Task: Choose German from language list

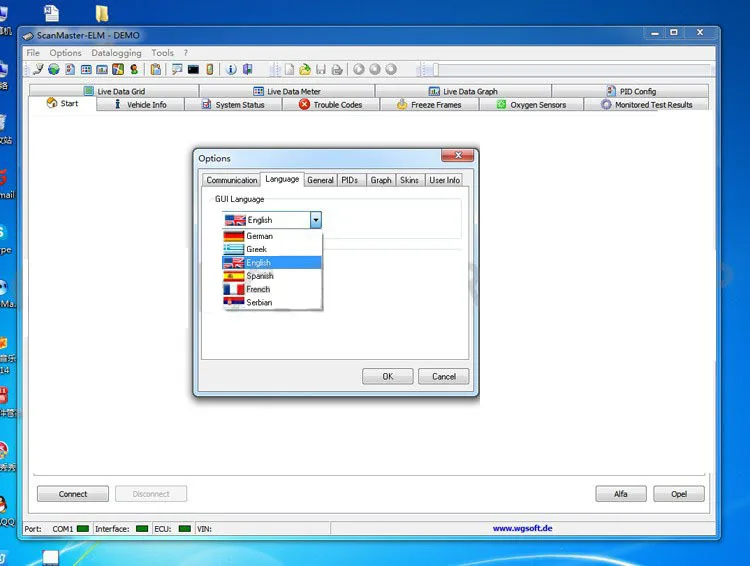Action: pyautogui.click(x=272, y=236)
